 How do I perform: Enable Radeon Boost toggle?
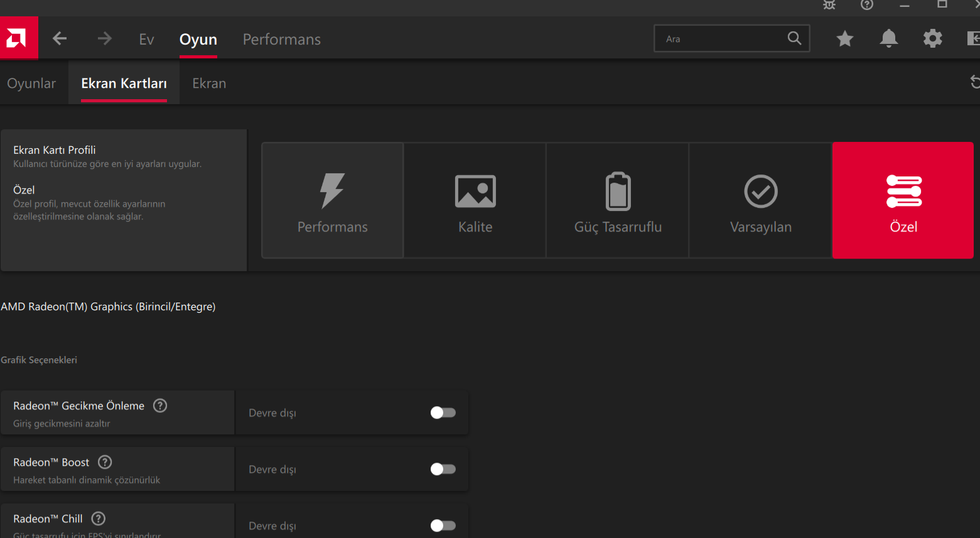tap(443, 469)
